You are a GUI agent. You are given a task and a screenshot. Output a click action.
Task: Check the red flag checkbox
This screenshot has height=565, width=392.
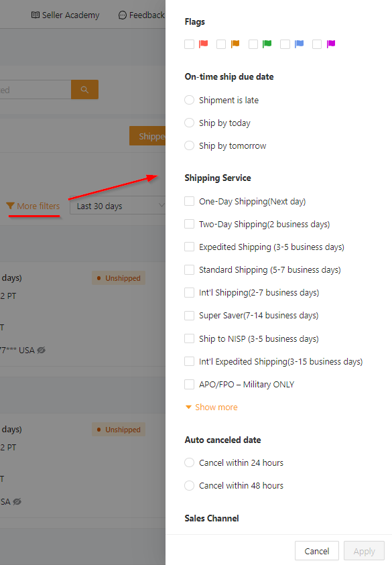pyautogui.click(x=189, y=44)
